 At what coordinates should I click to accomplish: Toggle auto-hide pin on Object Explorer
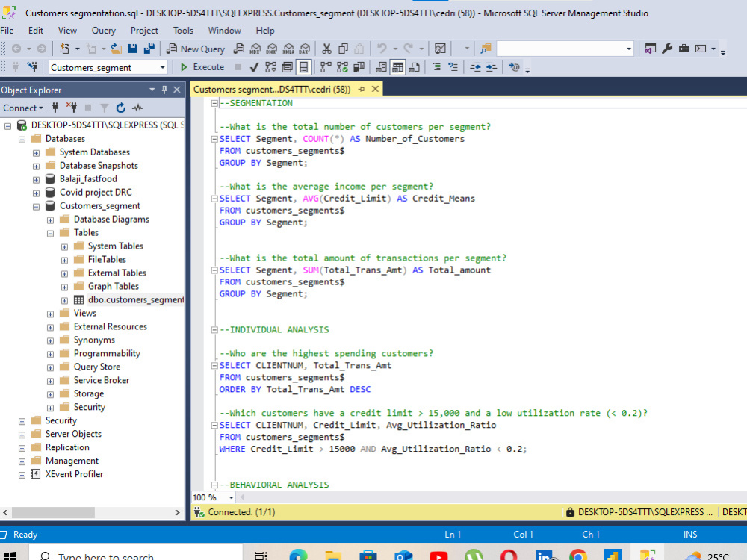tap(164, 90)
